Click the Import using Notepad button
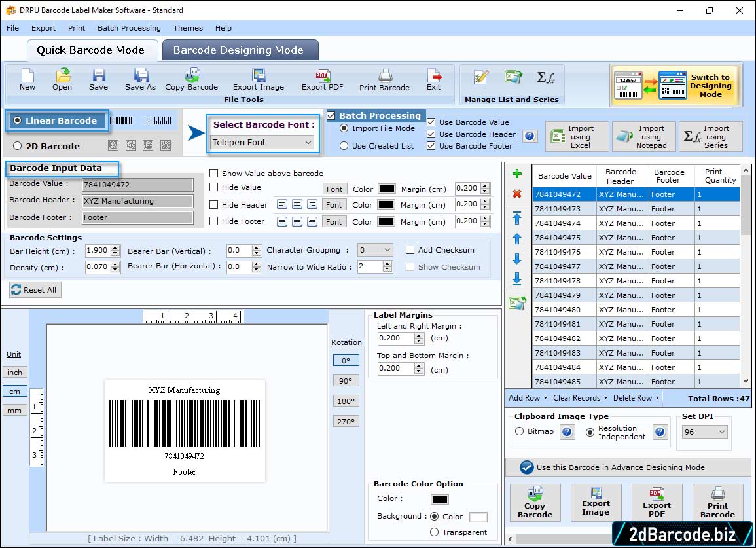Viewport: 756px width, 548px height. (x=644, y=137)
